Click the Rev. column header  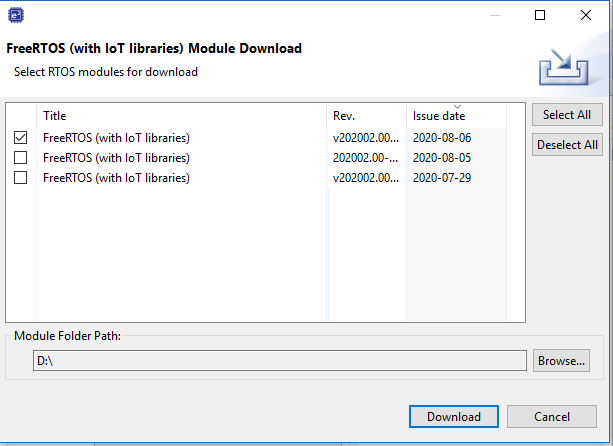pos(344,116)
